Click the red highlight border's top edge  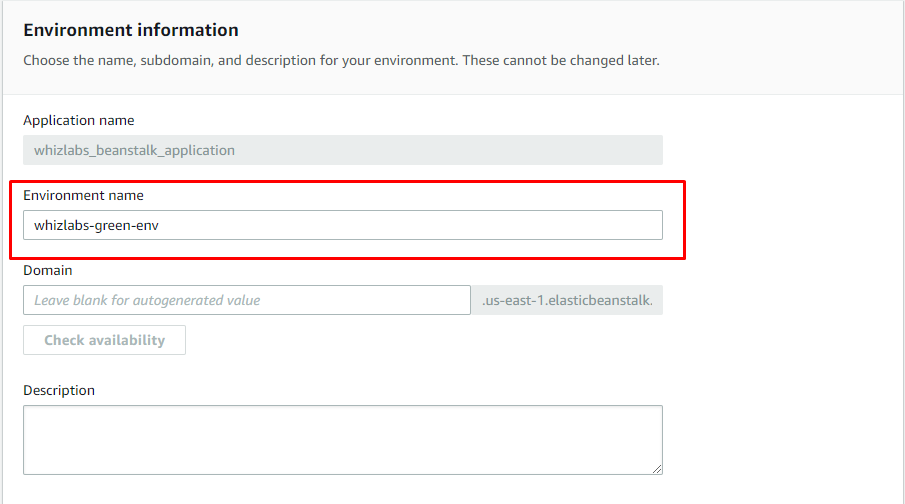(347, 182)
